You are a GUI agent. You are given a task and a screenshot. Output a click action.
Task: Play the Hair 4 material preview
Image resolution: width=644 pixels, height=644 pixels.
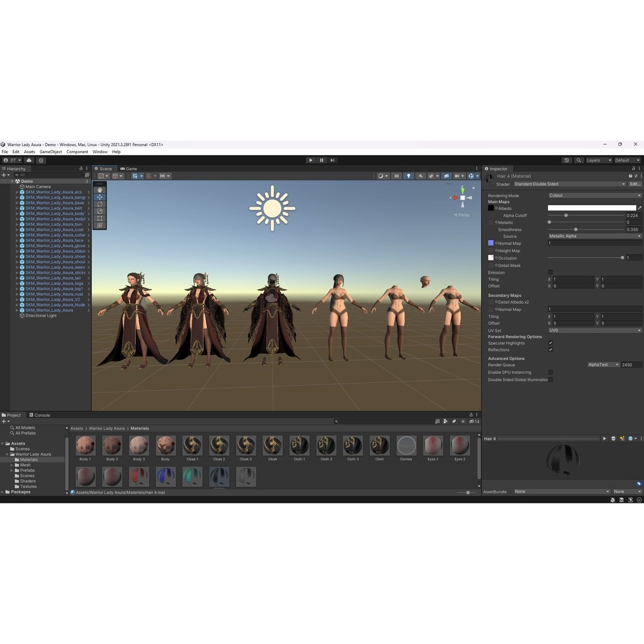[x=604, y=439]
